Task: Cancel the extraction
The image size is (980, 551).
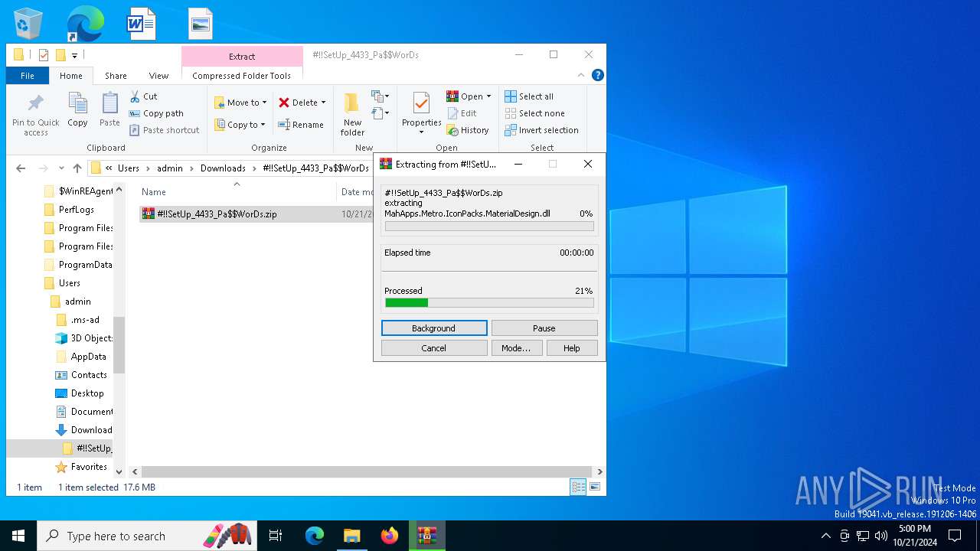Action: point(434,347)
